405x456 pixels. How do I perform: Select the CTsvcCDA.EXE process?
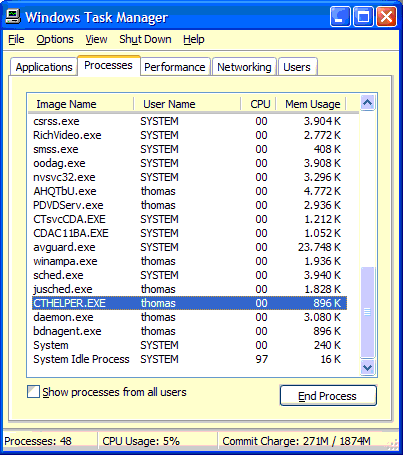tap(189, 219)
